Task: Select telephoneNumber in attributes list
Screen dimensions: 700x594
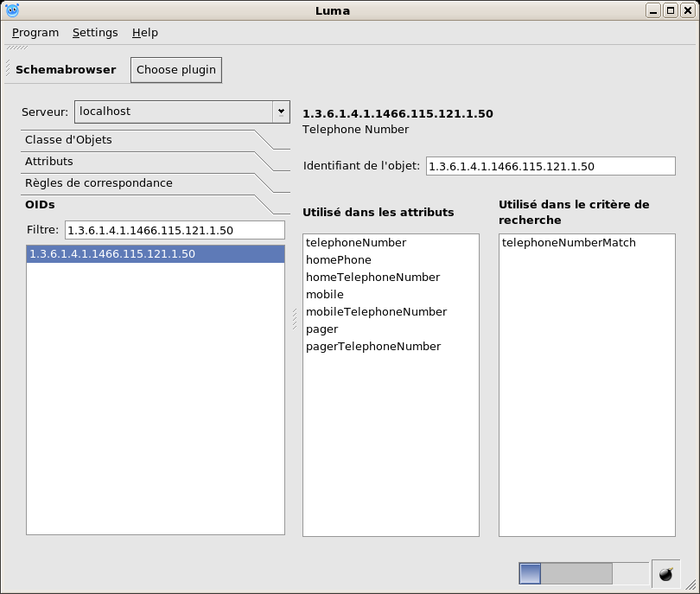Action: click(x=356, y=243)
